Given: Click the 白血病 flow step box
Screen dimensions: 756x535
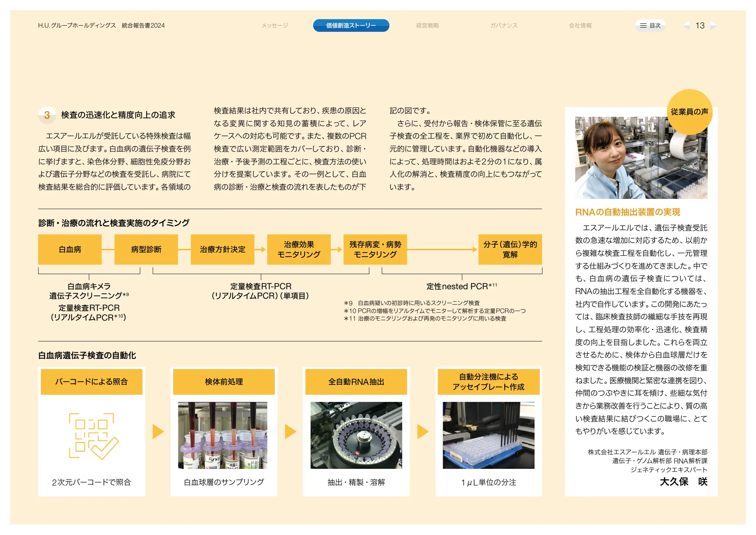Looking at the screenshot, I should [x=70, y=250].
